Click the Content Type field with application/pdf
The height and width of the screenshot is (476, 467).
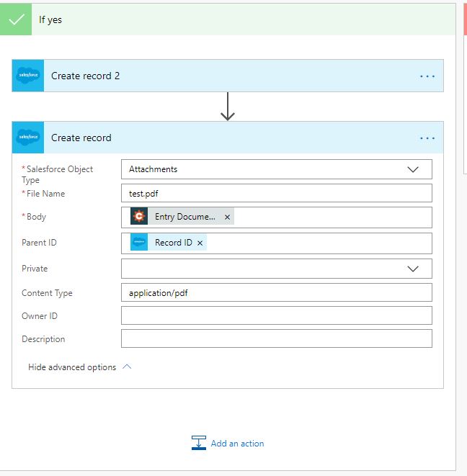[277, 292]
